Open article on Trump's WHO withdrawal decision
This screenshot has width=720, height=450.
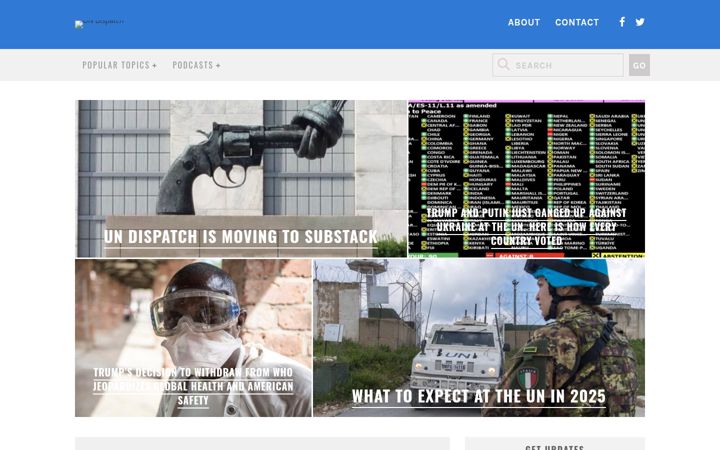click(193, 386)
